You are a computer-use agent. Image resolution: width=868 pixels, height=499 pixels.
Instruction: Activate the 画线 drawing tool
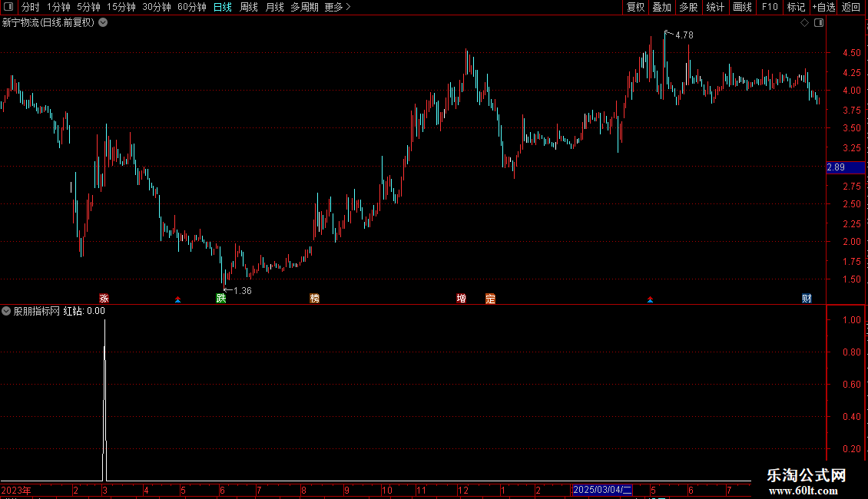tap(742, 7)
